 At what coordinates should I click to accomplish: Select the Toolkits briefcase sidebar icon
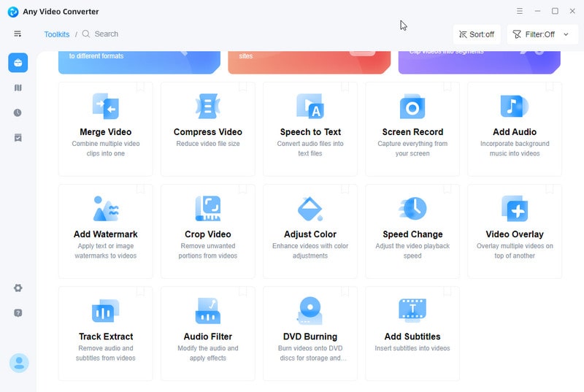pos(18,63)
